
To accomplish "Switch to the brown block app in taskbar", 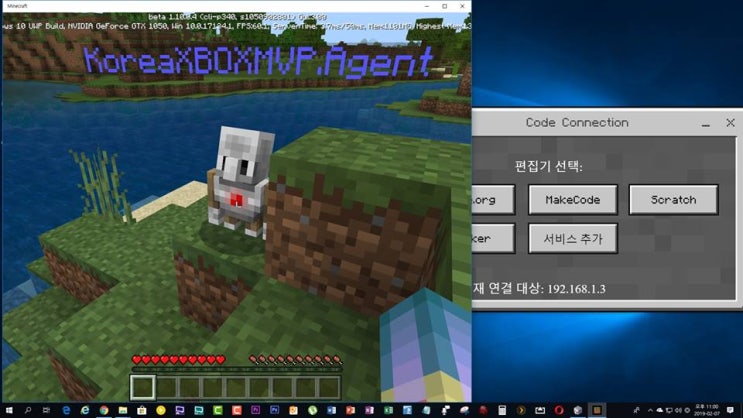I will pyautogui.click(x=597, y=410).
